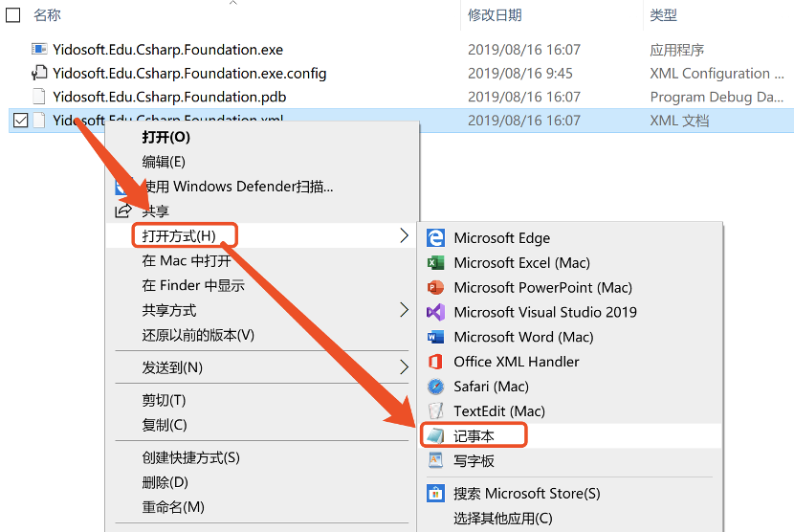
Task: Click the type Program Debug Da... cell
Action: point(717,97)
